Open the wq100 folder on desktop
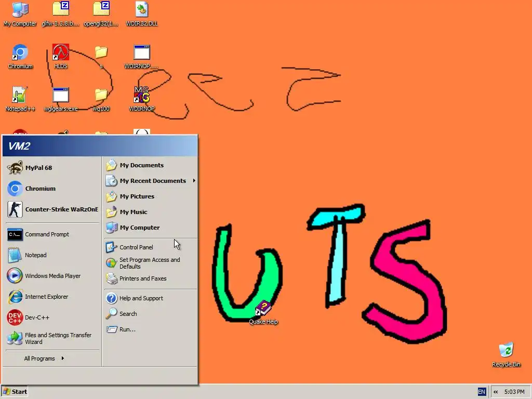This screenshot has height=399, width=532. pos(101,99)
